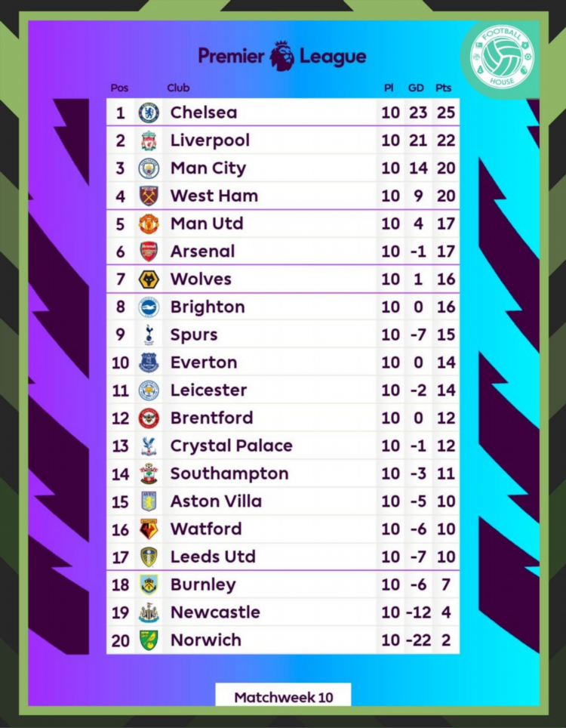The width and height of the screenshot is (566, 728).
Task: Select the Wolves club badge
Action: tap(149, 279)
